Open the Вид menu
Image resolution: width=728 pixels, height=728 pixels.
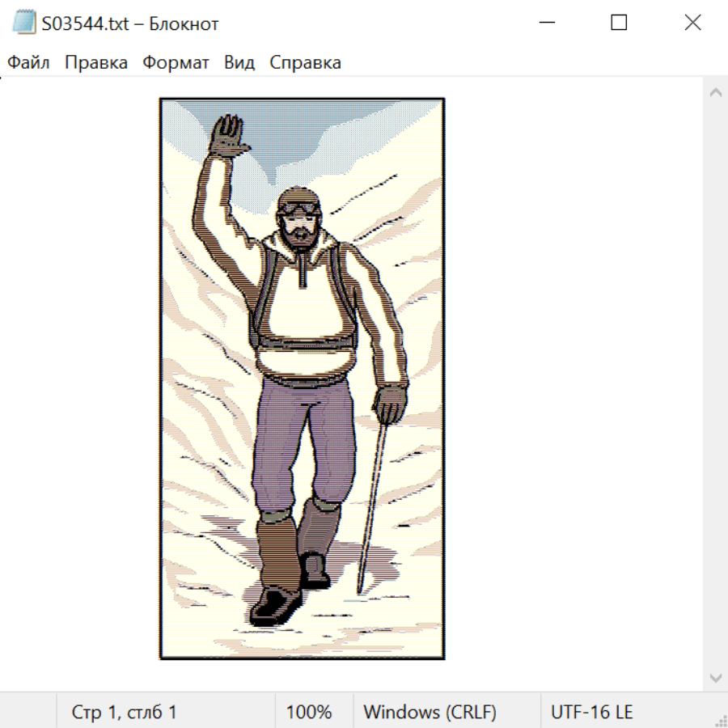click(x=239, y=63)
